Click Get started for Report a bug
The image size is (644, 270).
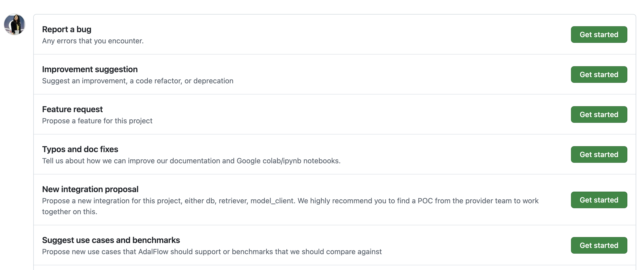click(599, 35)
